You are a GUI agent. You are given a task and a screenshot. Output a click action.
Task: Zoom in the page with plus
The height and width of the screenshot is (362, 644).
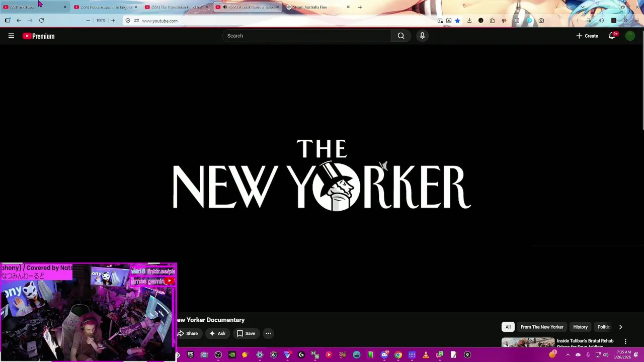[113, 21]
